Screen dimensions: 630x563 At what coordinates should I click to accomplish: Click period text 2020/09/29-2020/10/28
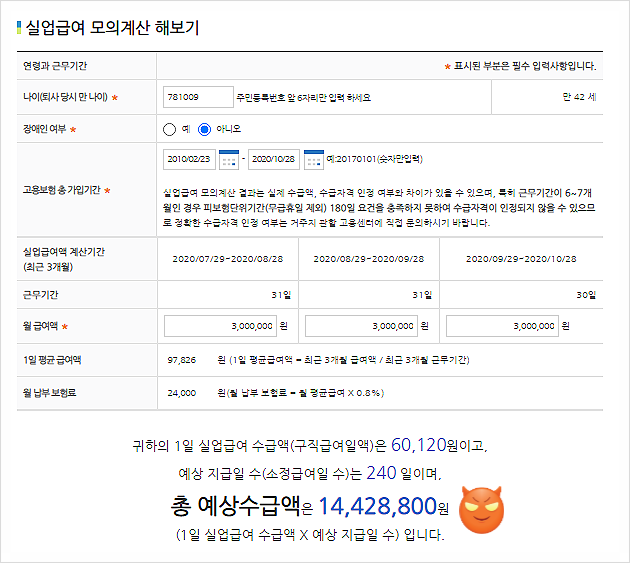(521, 259)
